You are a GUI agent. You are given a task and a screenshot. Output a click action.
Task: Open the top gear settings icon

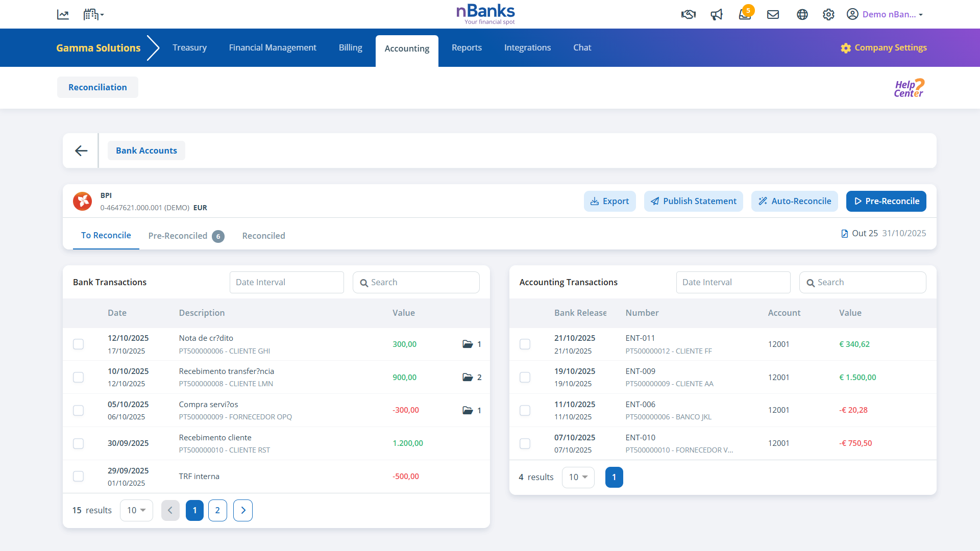[x=828, y=15]
